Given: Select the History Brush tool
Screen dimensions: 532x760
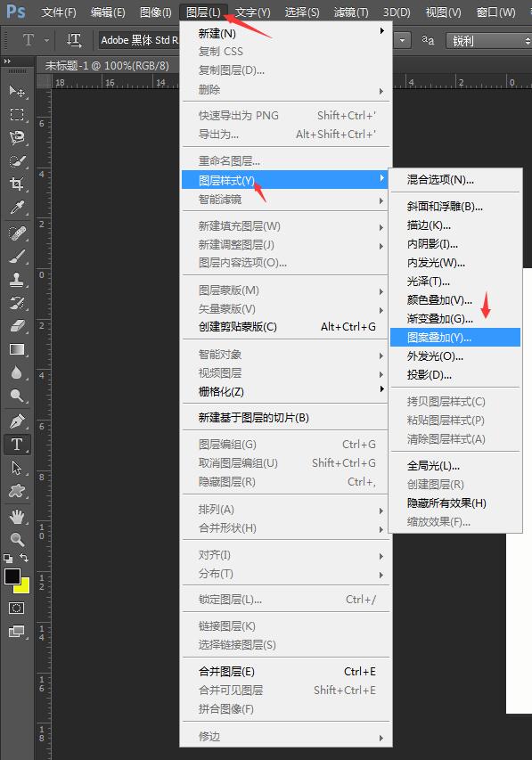Looking at the screenshot, I should (18, 303).
